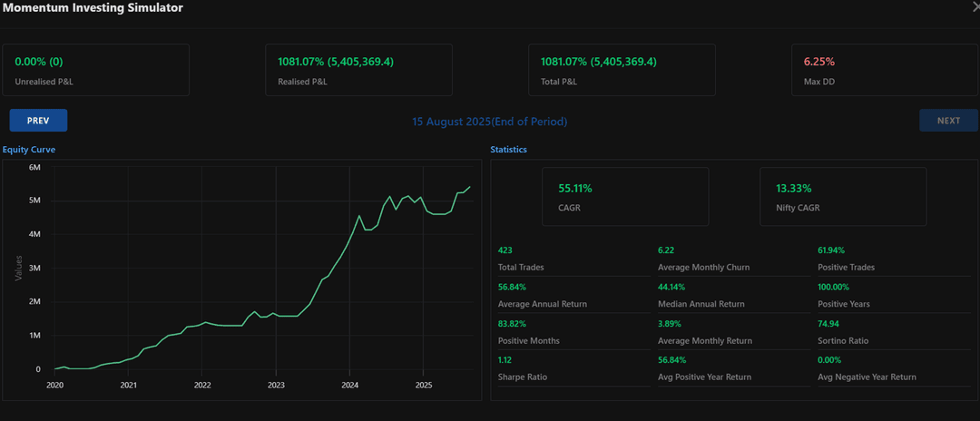Click the Statistics heading
The image size is (980, 421).
tap(508, 149)
